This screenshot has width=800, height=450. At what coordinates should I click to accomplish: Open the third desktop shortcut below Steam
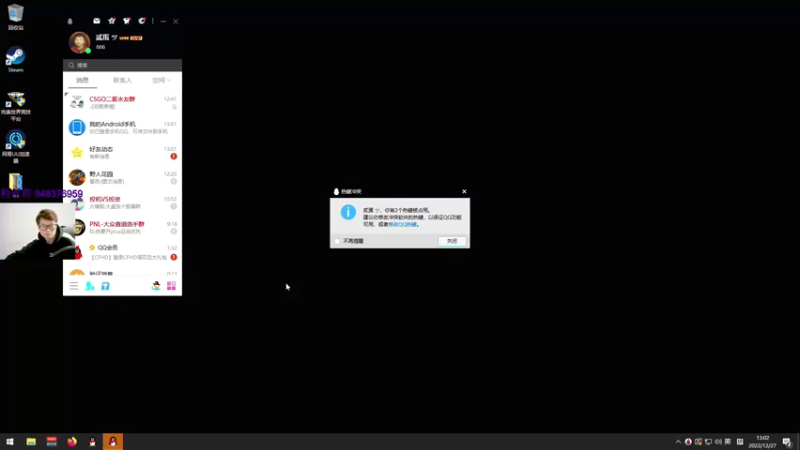(15, 106)
